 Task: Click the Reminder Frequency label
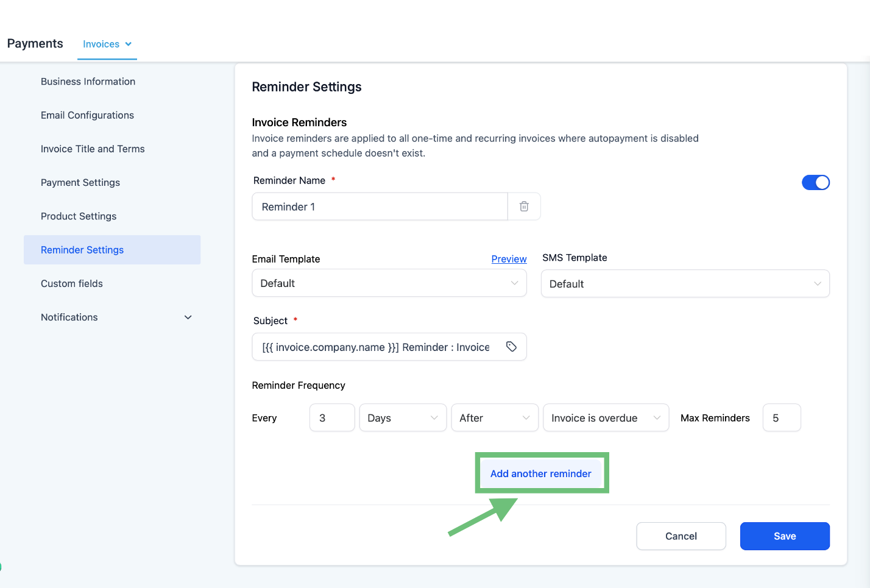(299, 385)
